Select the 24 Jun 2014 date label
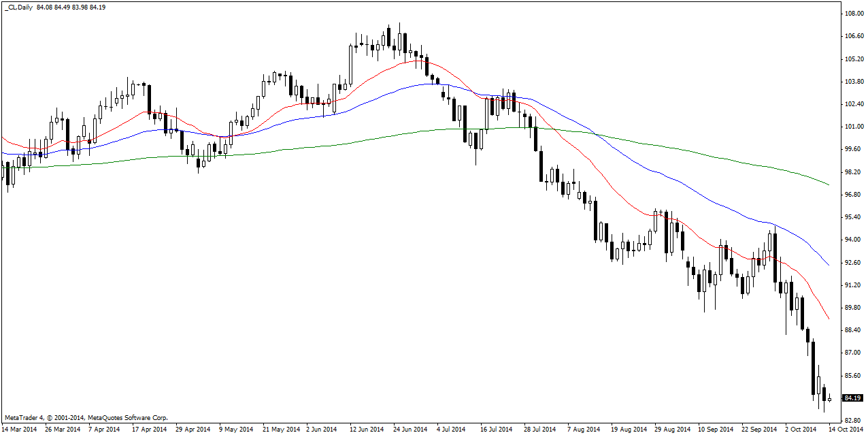This screenshot has height=435, width=868. click(410, 430)
